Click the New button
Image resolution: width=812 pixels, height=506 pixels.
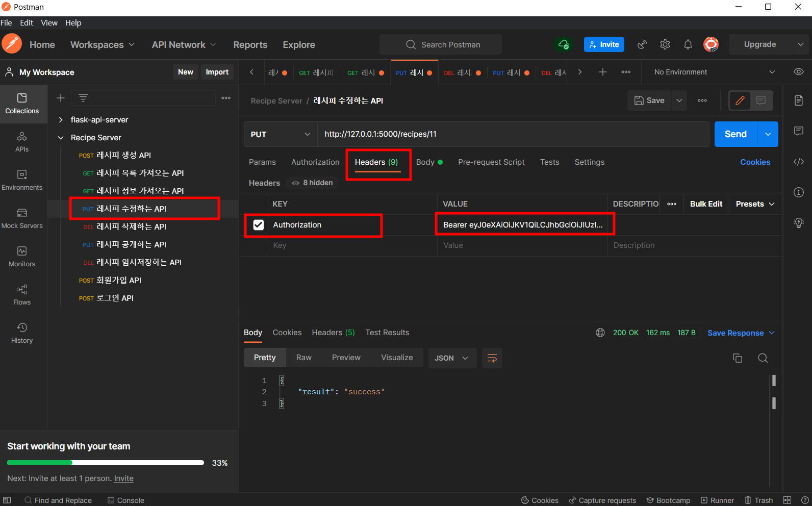(186, 72)
